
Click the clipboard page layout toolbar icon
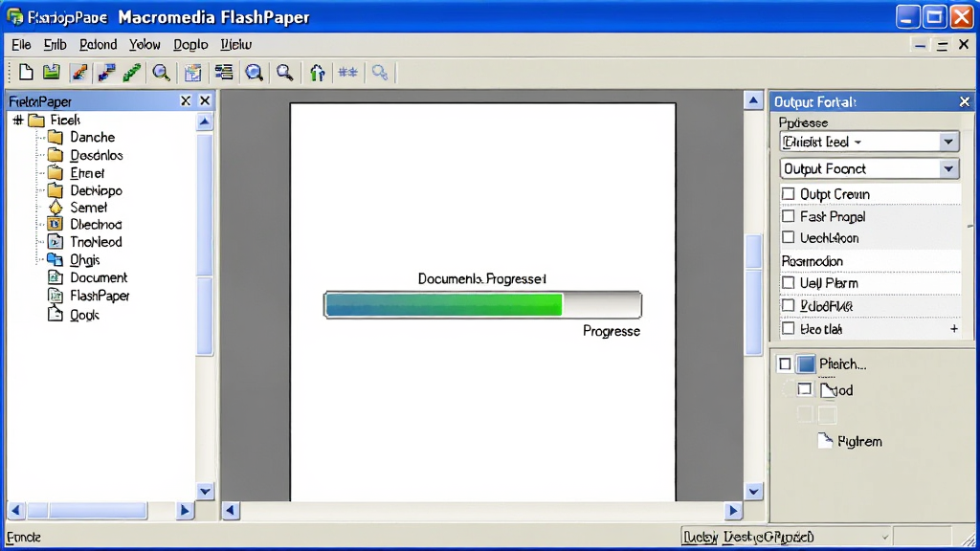pyautogui.click(x=192, y=73)
